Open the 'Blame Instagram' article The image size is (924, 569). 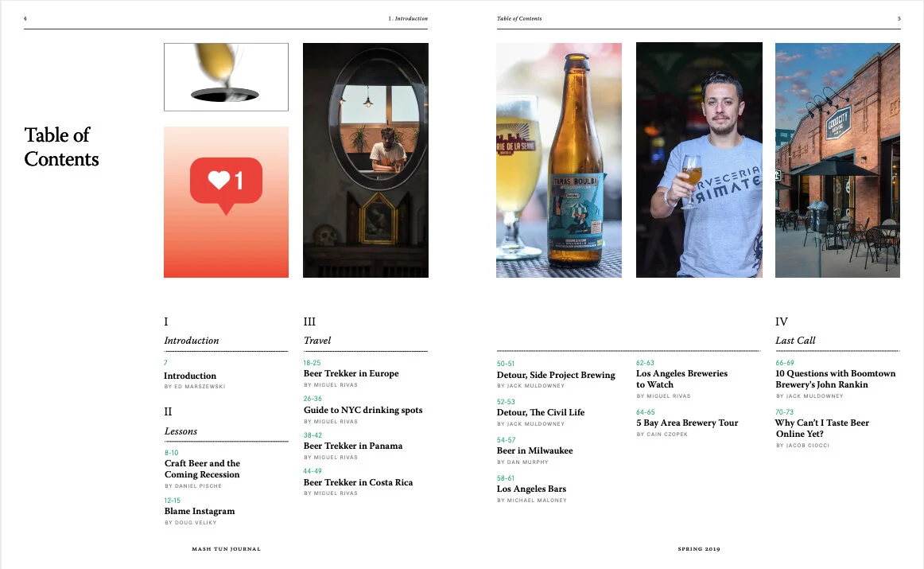[200, 511]
